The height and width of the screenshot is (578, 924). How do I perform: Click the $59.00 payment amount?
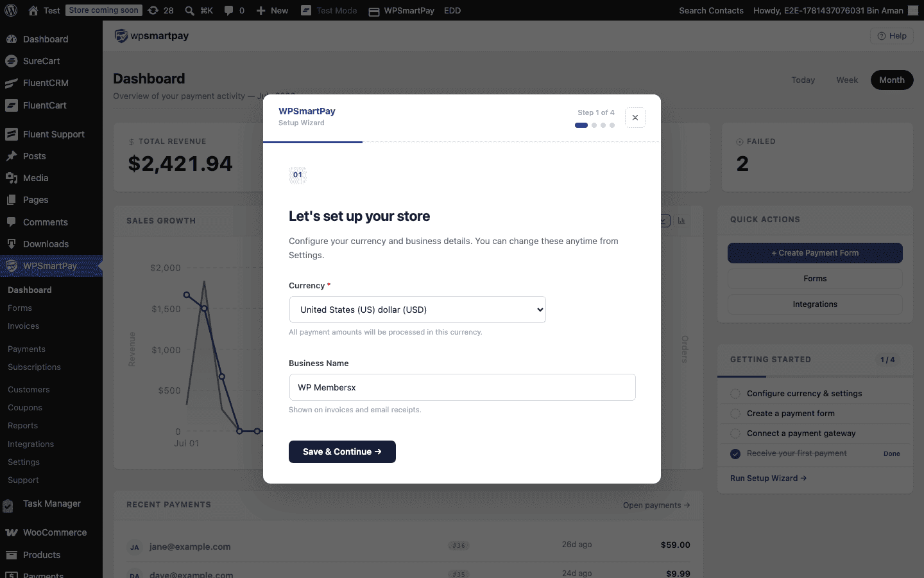click(x=675, y=545)
